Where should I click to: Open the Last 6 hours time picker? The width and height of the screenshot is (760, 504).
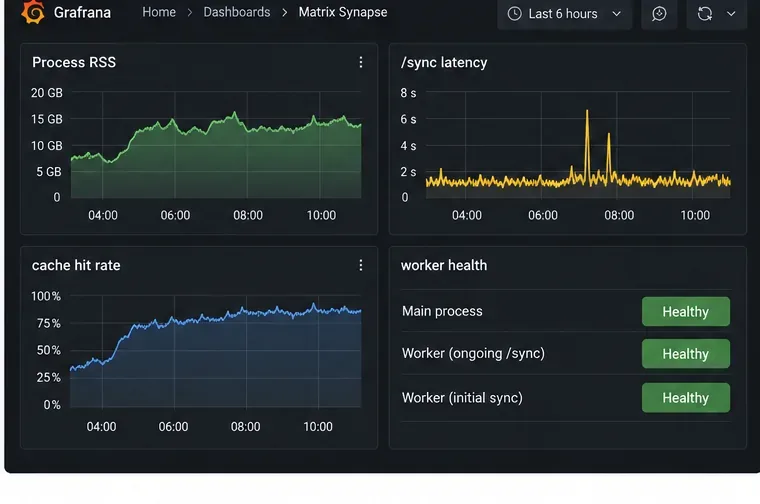(x=564, y=14)
